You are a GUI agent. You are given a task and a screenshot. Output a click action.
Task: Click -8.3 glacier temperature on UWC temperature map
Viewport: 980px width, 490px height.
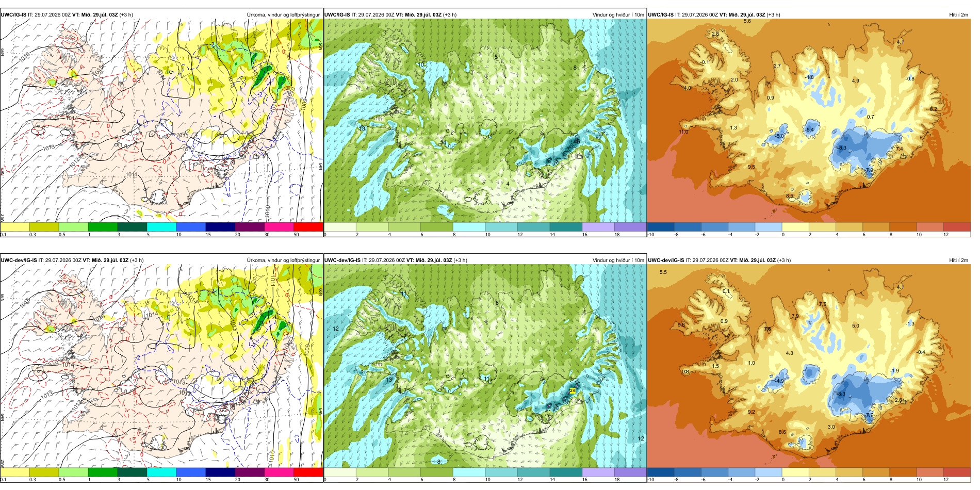tap(842, 148)
